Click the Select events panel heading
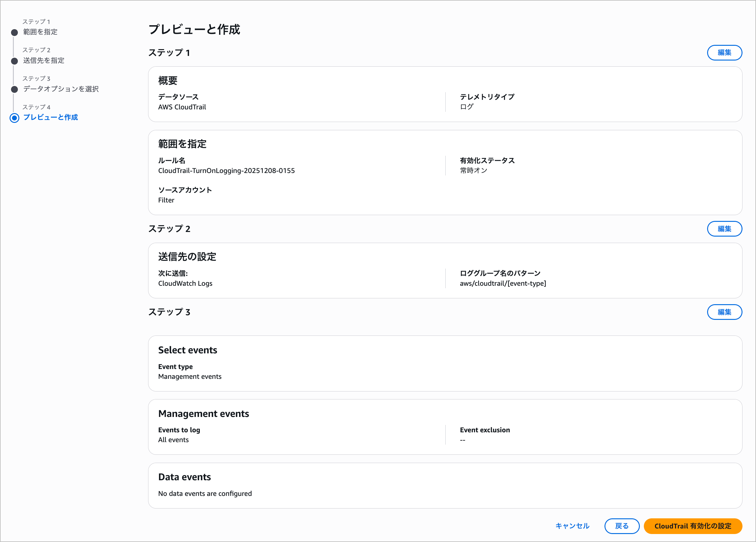Screen dimensions: 756x542 (187, 350)
